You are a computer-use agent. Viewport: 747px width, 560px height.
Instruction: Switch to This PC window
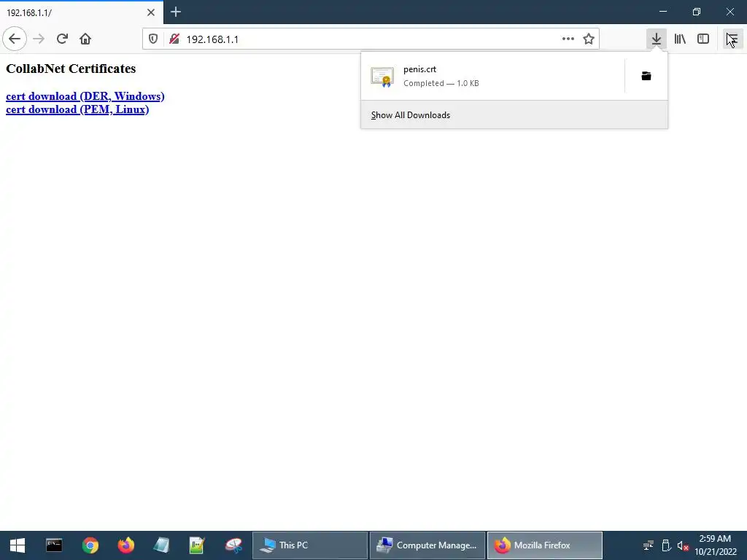point(309,545)
